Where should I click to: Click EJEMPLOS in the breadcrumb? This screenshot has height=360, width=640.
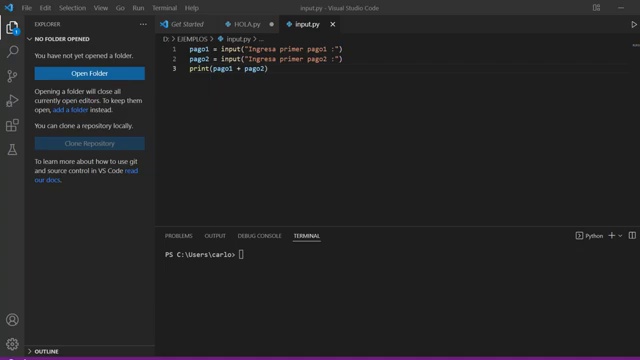coord(192,39)
